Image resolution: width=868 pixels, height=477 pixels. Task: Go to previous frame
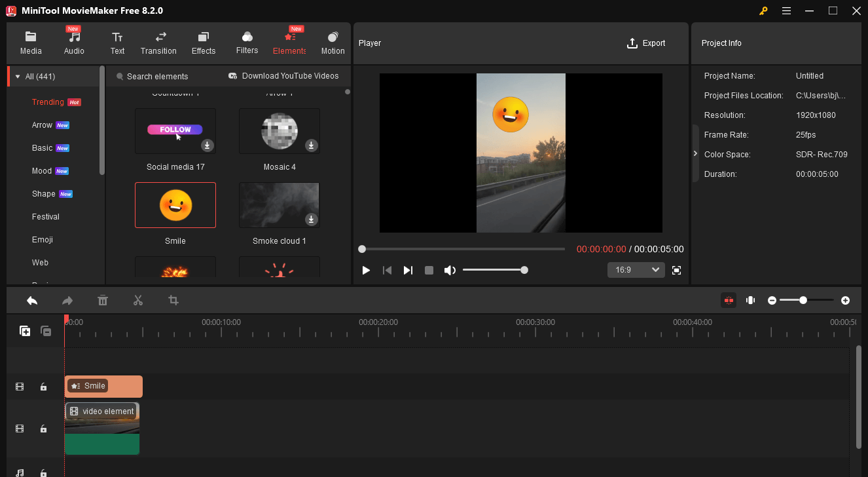(387, 270)
